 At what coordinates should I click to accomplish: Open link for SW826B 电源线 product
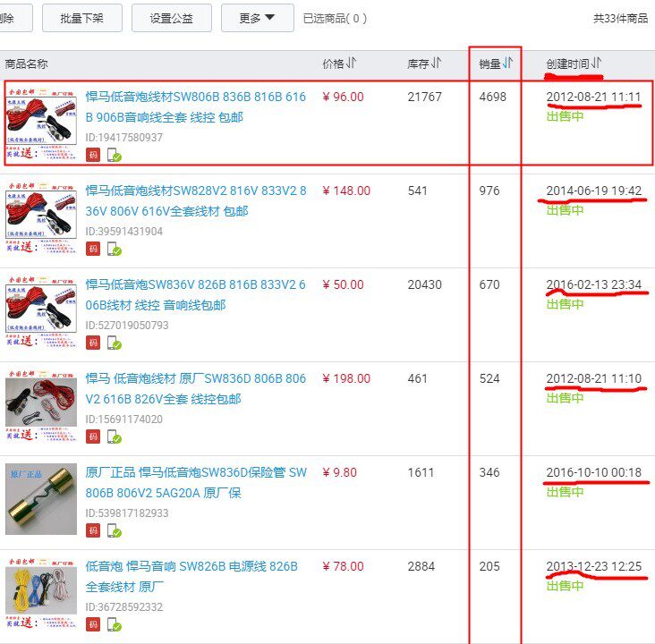coord(191,577)
